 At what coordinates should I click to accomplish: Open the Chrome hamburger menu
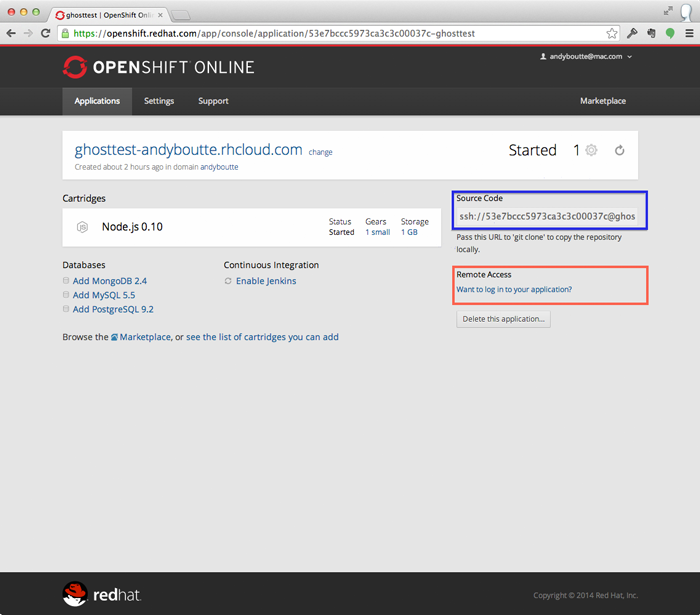[689, 33]
